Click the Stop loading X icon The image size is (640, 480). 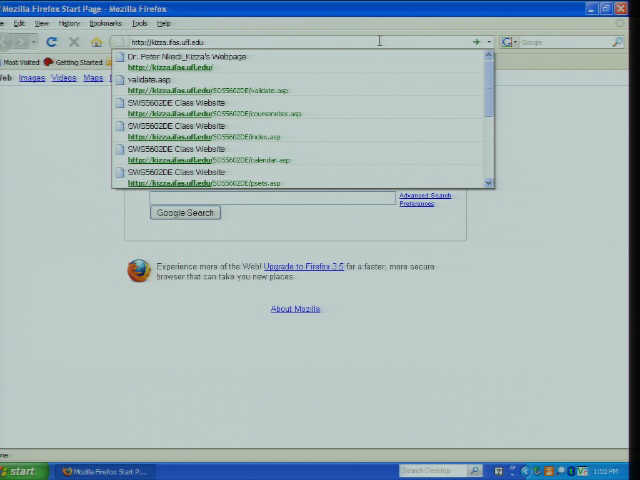(x=74, y=42)
